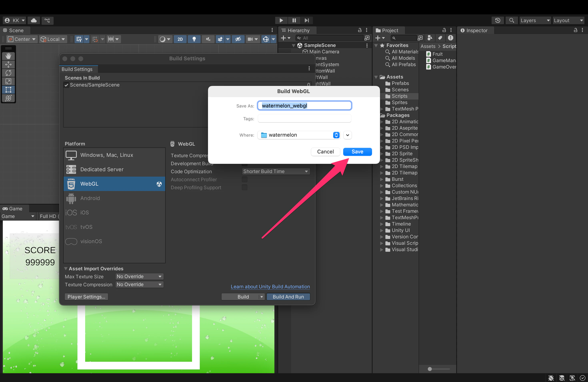This screenshot has width=588, height=382.
Task: Click the Tags input field
Action: point(304,118)
